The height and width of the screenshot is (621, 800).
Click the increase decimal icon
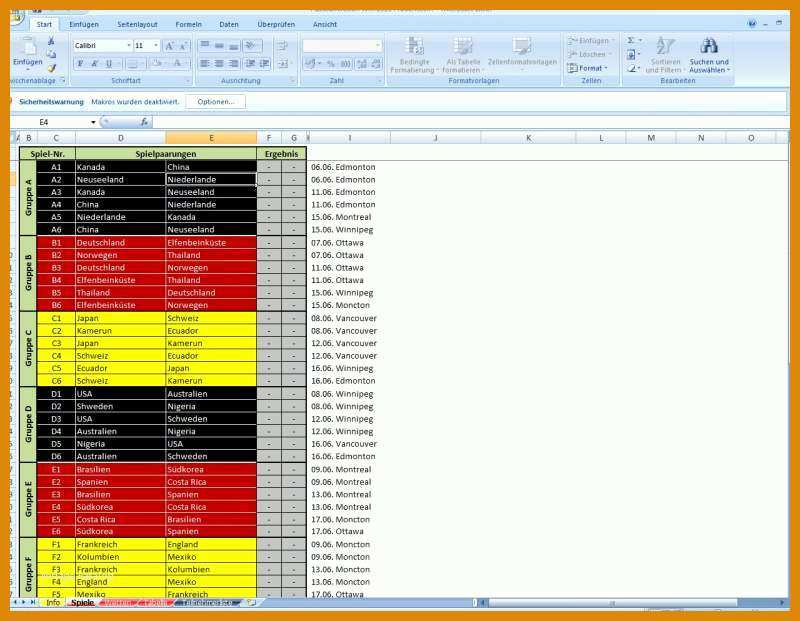tap(362, 64)
